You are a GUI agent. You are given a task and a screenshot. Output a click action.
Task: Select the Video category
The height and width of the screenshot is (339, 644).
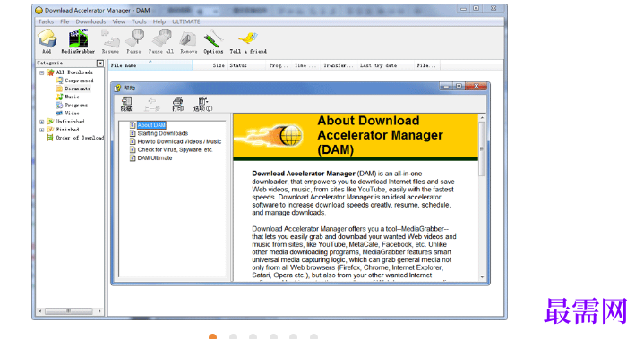(x=67, y=113)
